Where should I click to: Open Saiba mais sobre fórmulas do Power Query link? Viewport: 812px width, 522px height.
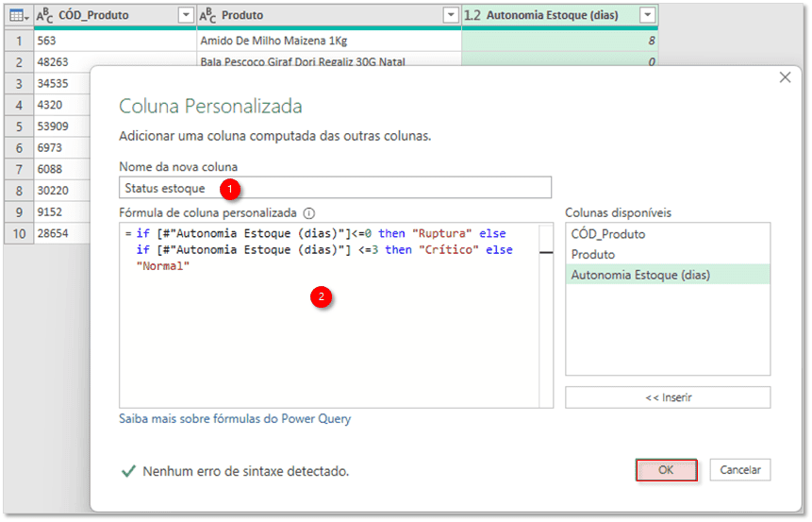coord(235,419)
